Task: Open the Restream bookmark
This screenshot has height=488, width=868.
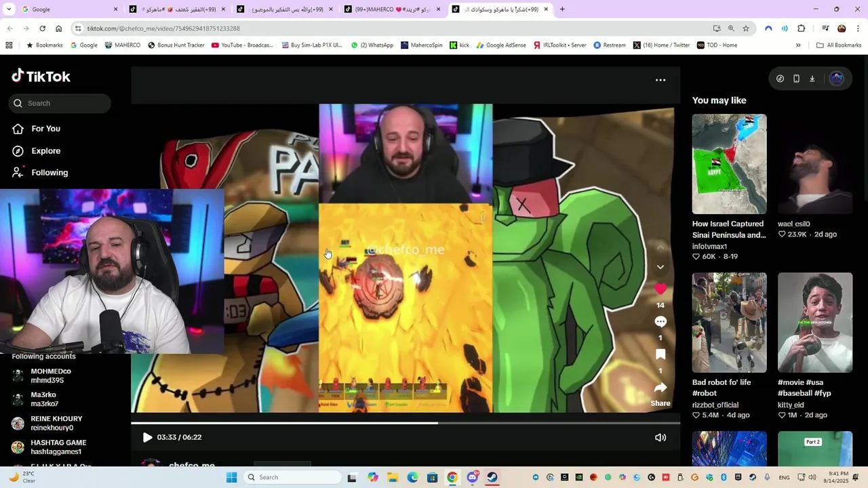Action: click(x=610, y=45)
